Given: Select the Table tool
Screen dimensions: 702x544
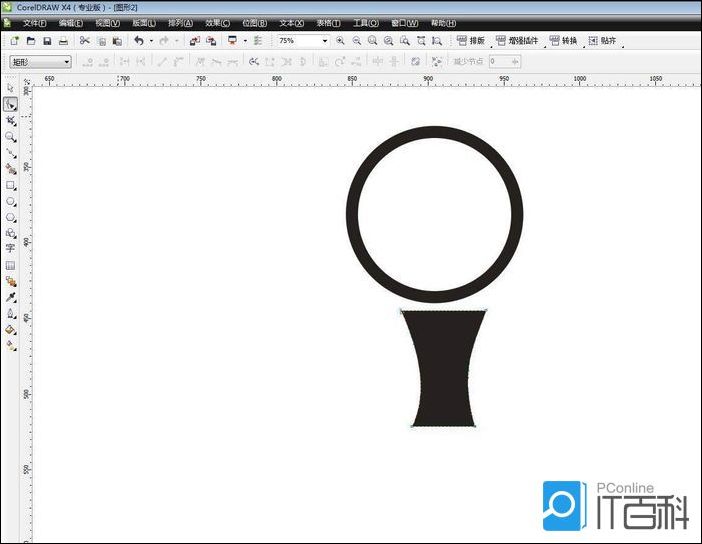Looking at the screenshot, I should [x=10, y=265].
